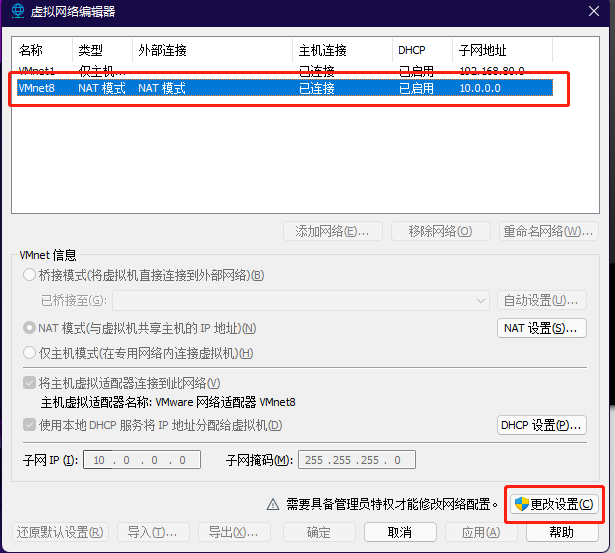Sort by 子网地址 column header

point(502,50)
